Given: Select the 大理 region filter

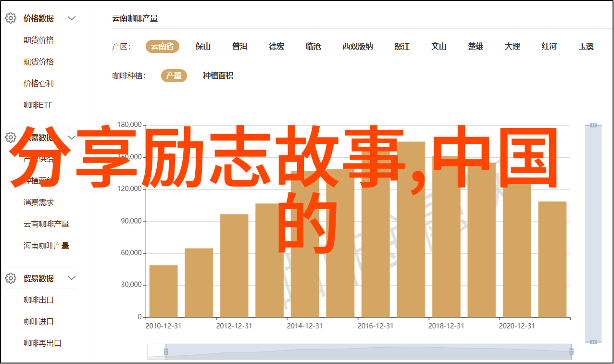Looking at the screenshot, I should point(513,47).
